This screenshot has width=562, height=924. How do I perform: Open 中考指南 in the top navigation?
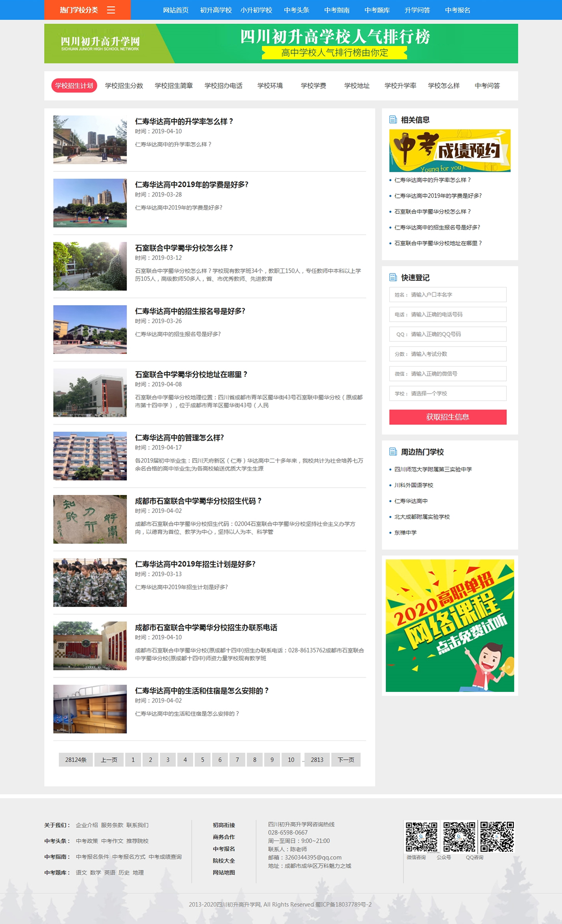tap(337, 10)
